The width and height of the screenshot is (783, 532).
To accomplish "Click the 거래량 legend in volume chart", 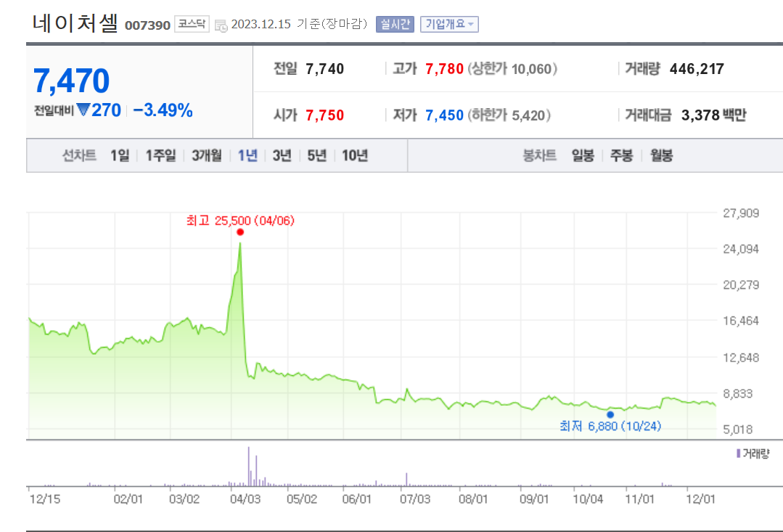I will pos(753,454).
